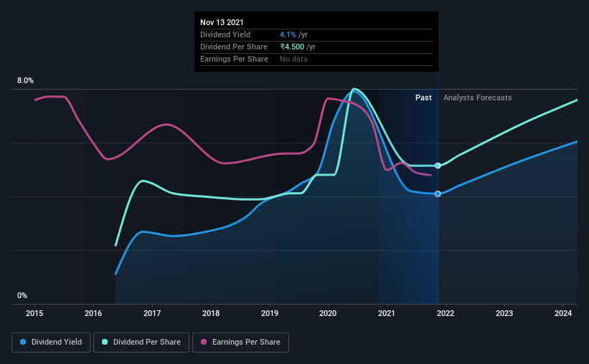Click the 2019 x-axis label

(270, 313)
